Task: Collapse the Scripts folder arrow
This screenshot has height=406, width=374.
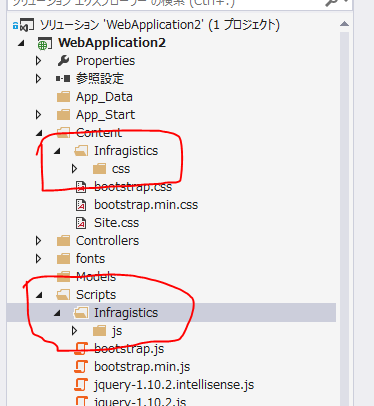Action: pos(39,295)
